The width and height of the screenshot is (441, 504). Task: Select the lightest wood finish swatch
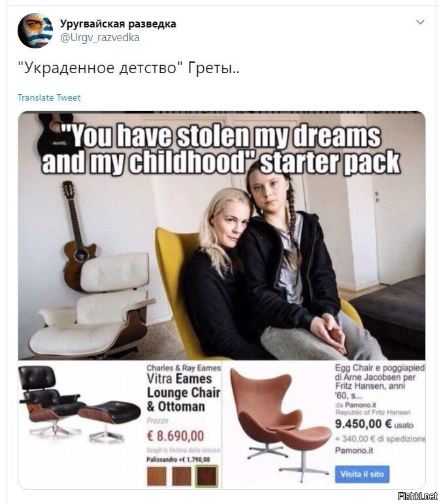[x=156, y=476]
